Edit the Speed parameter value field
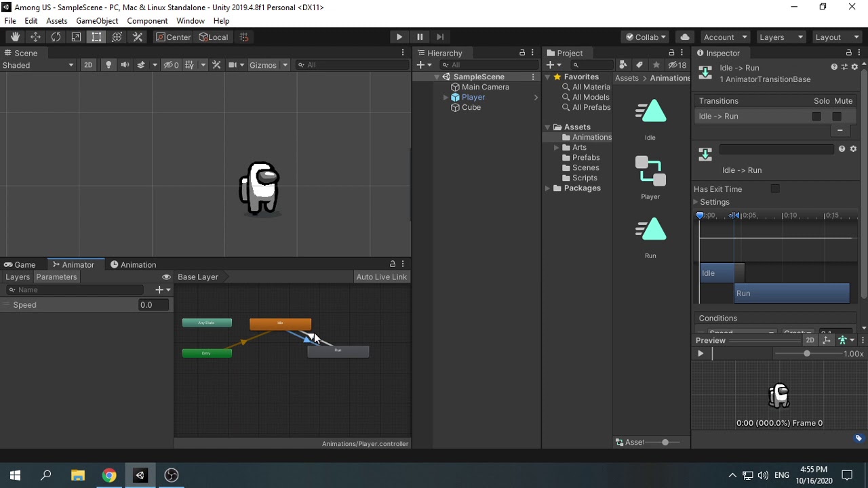Screen dimensions: 868x488 154,305
